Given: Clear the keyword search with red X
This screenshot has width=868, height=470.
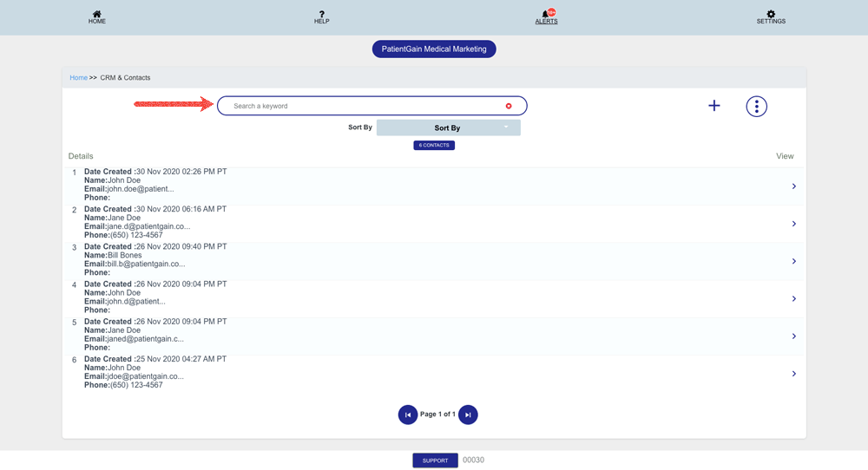Looking at the screenshot, I should 509,106.
